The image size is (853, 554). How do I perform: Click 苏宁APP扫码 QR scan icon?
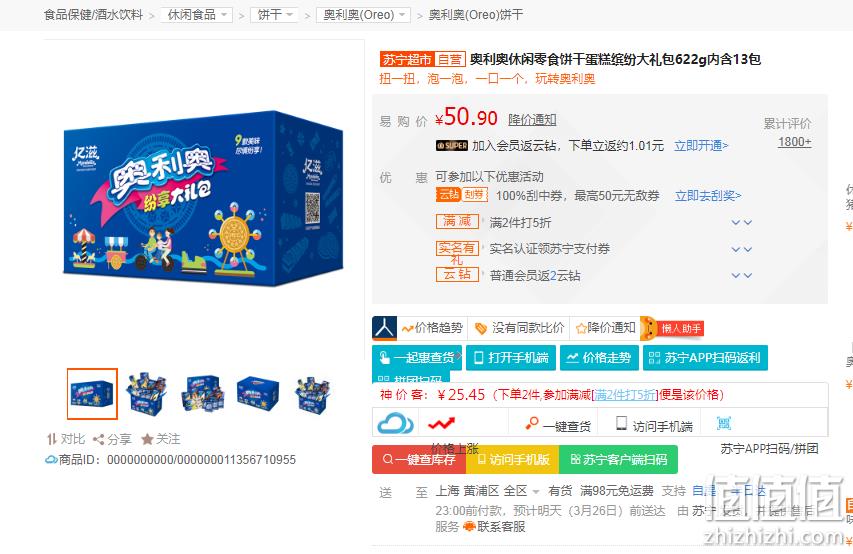coord(724,423)
